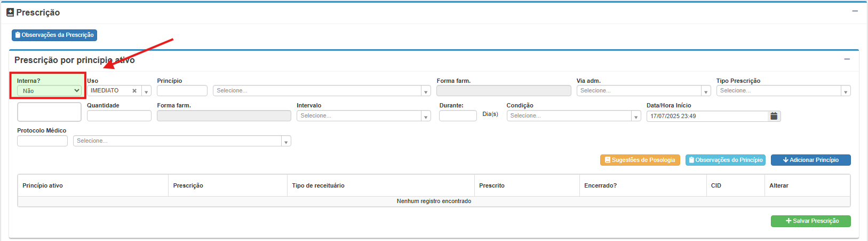The width and height of the screenshot is (868, 241).
Task: Expand the Tipo Prescrição dropdown
Action: pos(783,91)
